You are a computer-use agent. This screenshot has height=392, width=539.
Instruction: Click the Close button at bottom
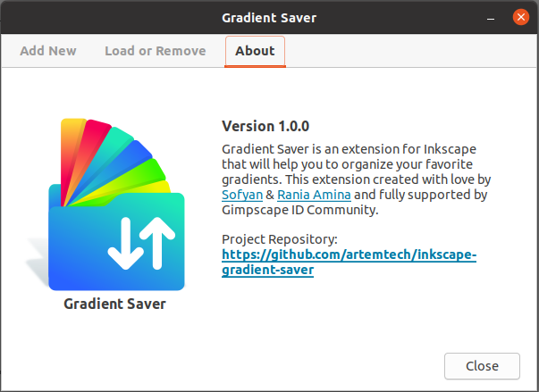482,366
